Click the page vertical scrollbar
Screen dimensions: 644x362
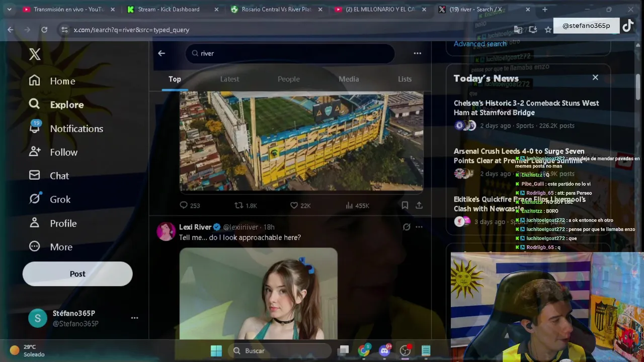(638, 86)
